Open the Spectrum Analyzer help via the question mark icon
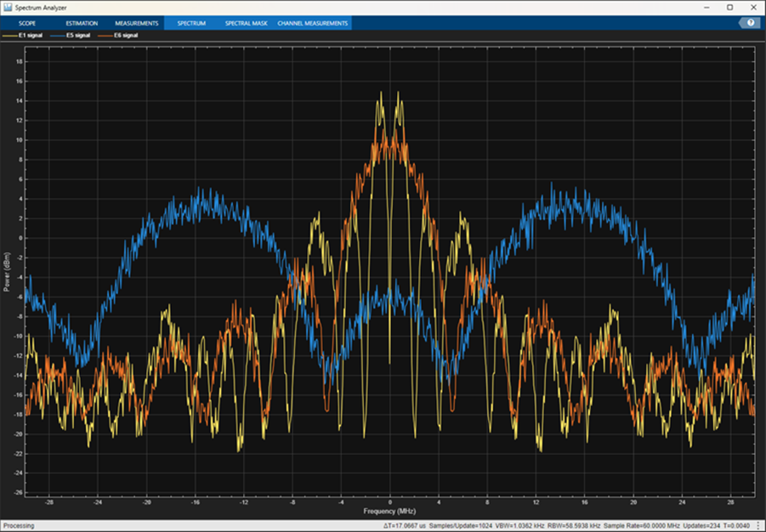This screenshot has width=766, height=532. pos(751,22)
